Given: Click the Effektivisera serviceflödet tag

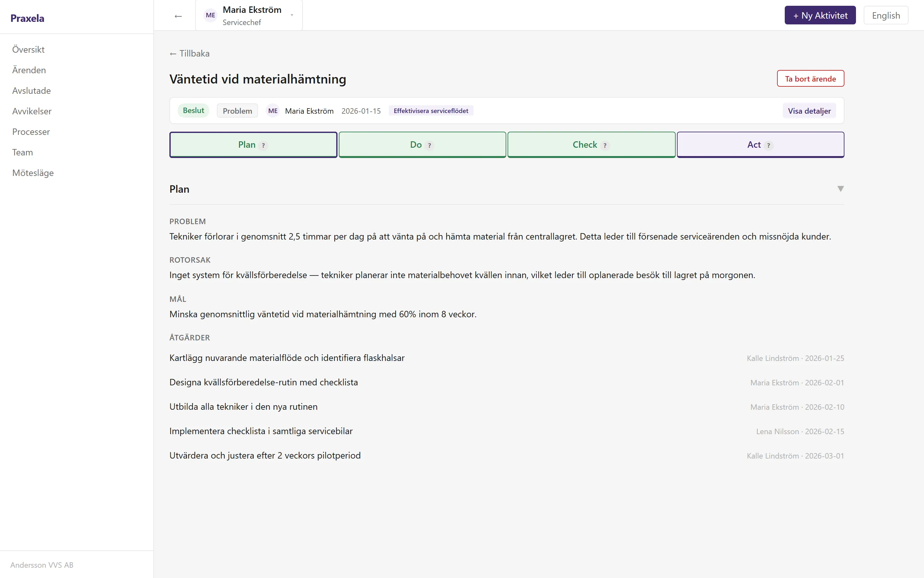Looking at the screenshot, I should pyautogui.click(x=431, y=111).
